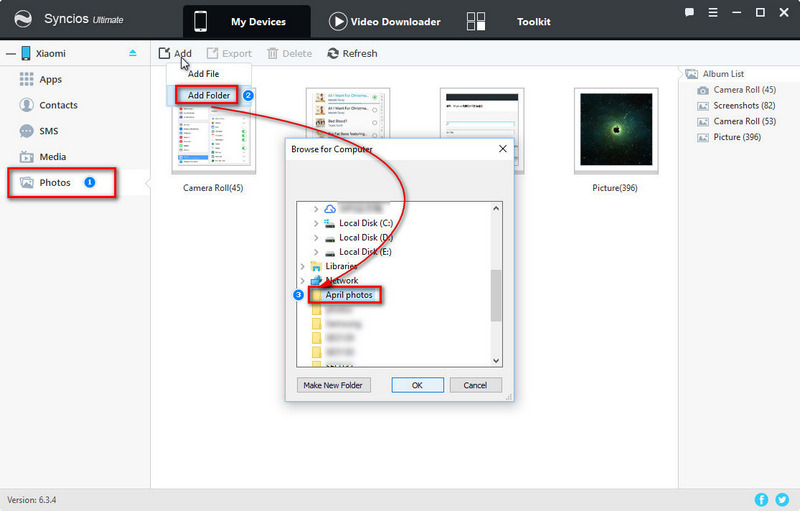Expand Local Disk (D:) node
This screenshot has height=511, width=800.
[316, 238]
